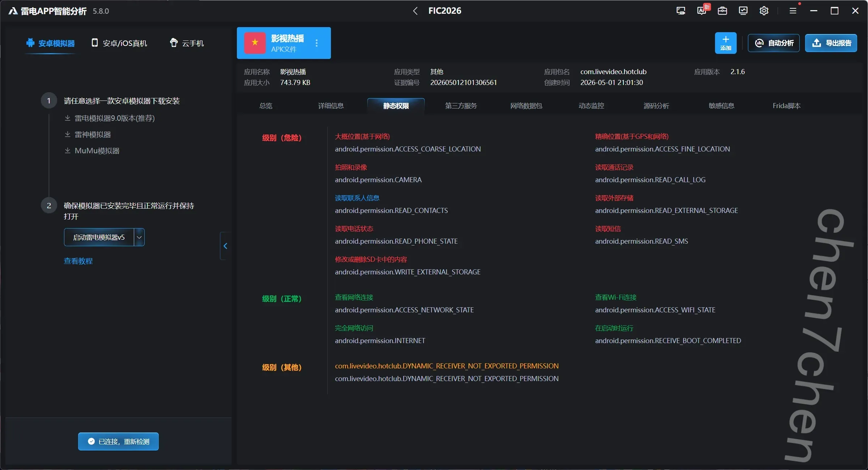Switch to the 安卓模拟器 tab

click(51, 43)
